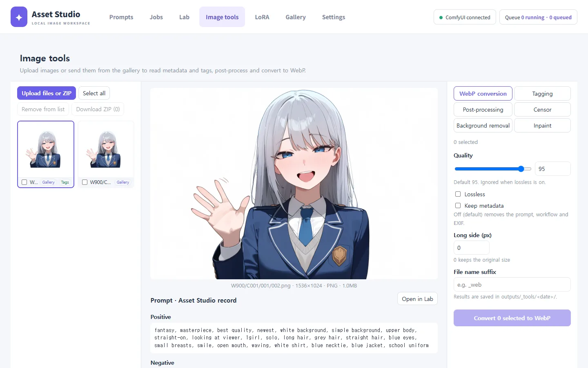
Task: Click the Gallery badge on second thumbnail
Action: (x=123, y=182)
